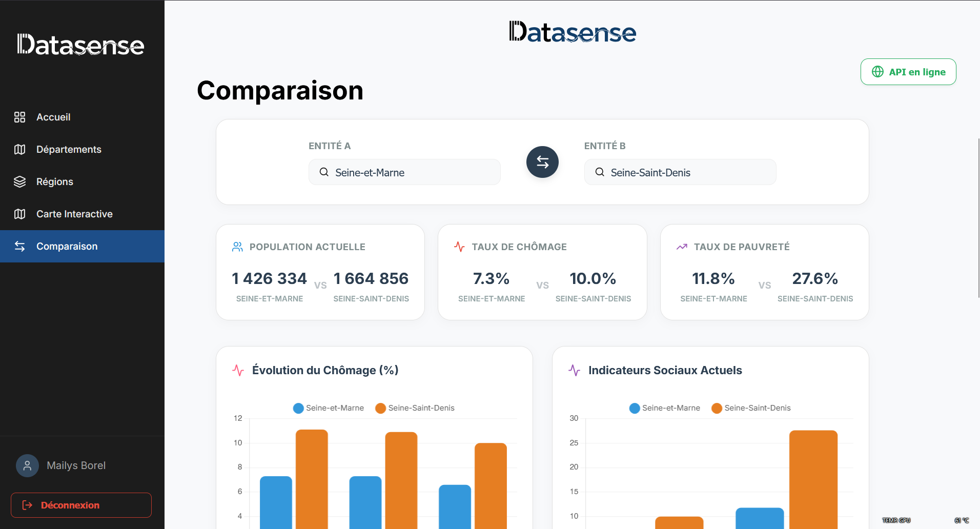Select the Comparaison menu item

82,247
